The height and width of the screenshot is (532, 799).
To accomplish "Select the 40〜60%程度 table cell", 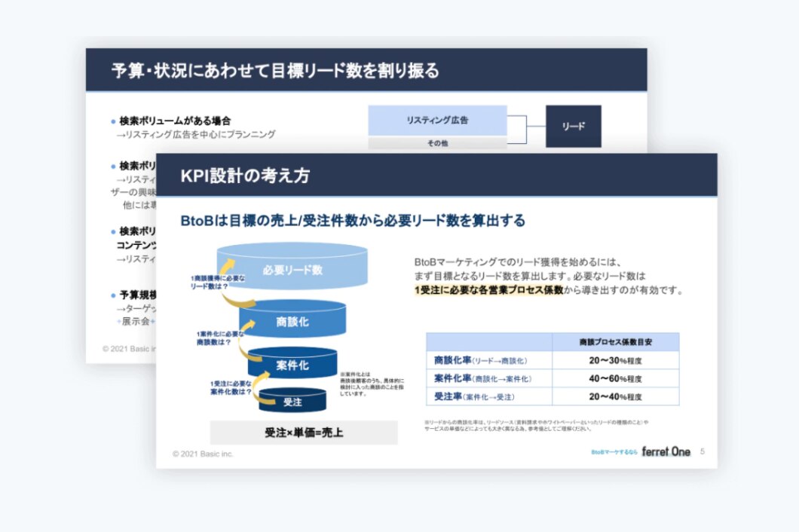I will pos(615,378).
